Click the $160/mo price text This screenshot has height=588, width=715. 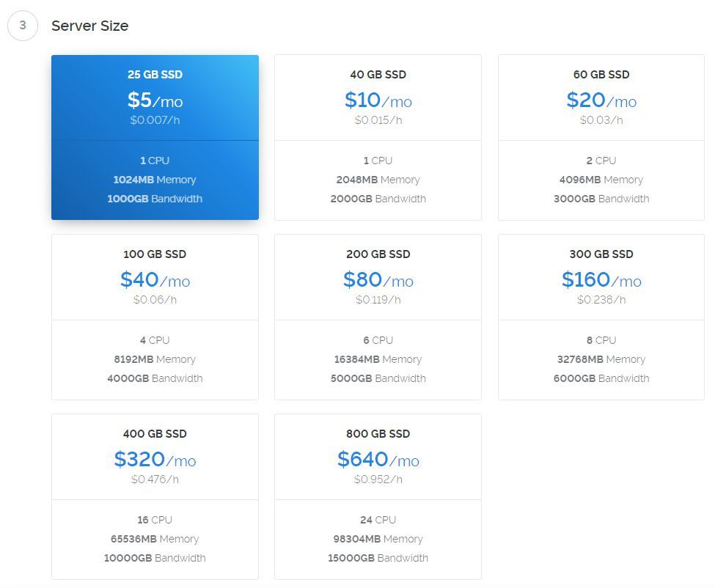point(601,281)
